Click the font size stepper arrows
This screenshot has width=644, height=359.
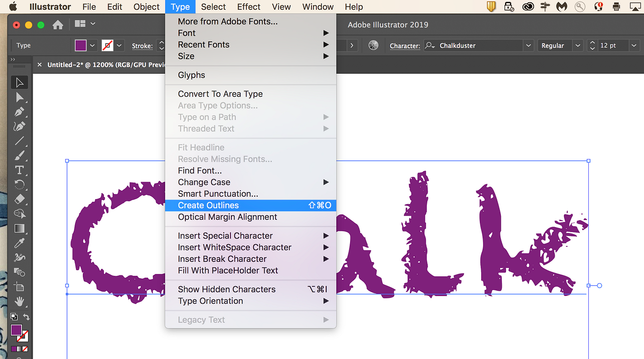[x=592, y=46]
